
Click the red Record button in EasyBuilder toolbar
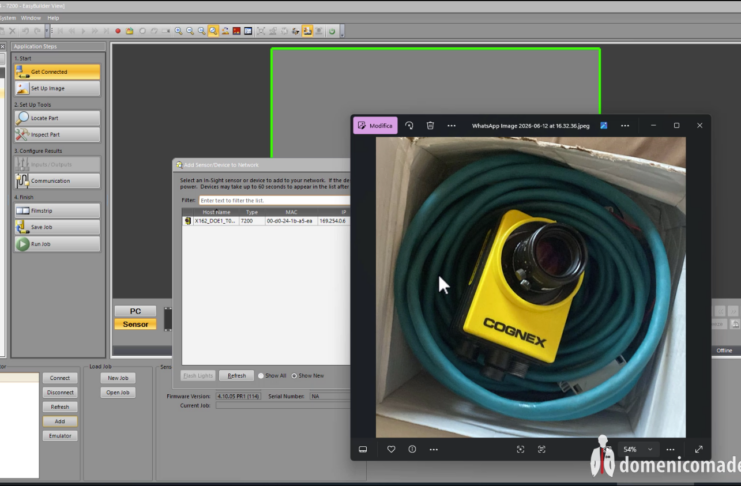(x=118, y=31)
